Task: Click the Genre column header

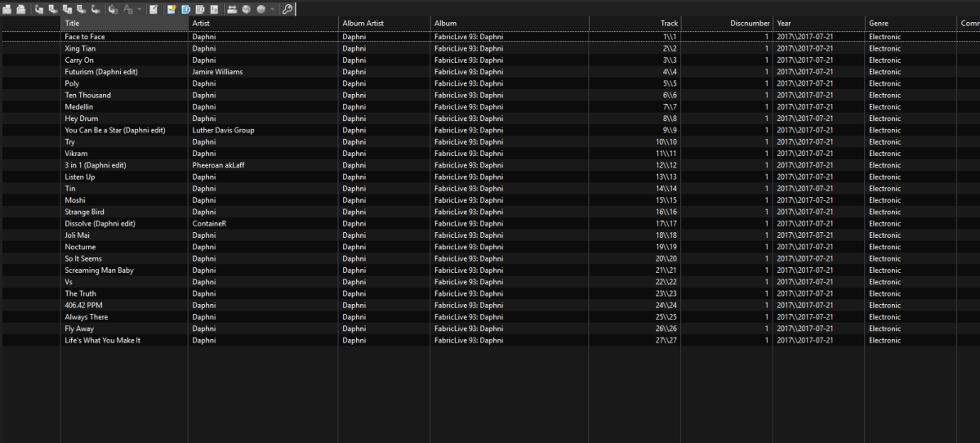Action: (x=911, y=24)
